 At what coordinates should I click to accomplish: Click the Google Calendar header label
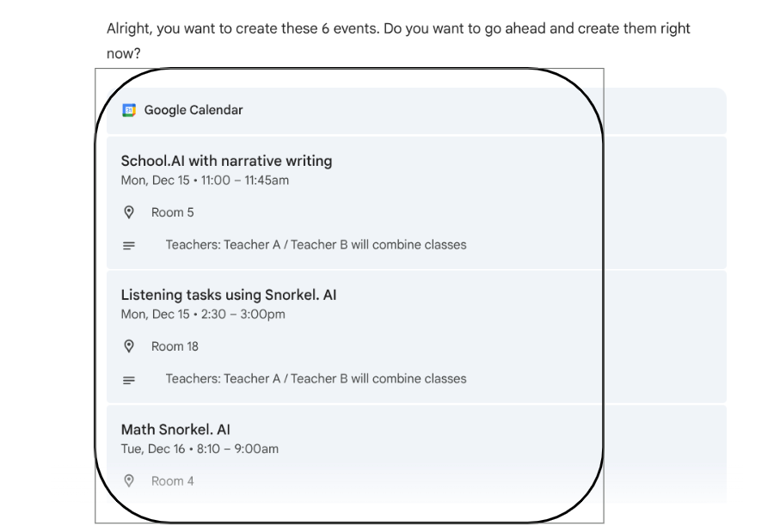pos(193,110)
